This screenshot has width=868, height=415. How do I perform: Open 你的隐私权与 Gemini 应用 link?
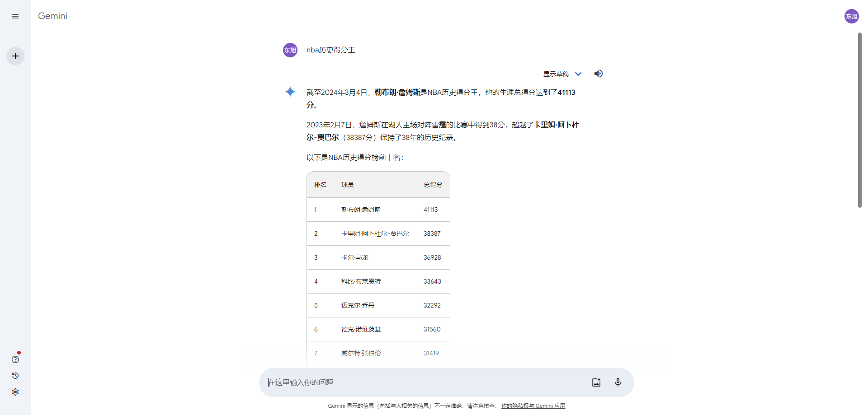point(533,406)
